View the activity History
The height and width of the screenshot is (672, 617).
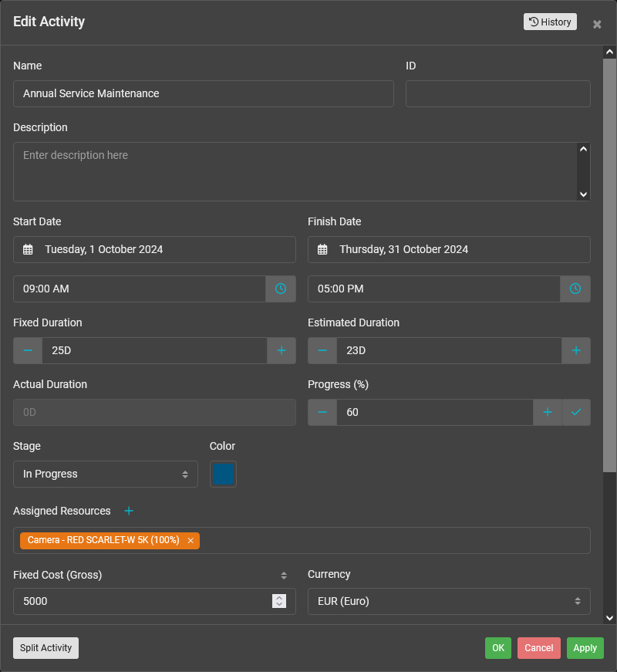pos(550,22)
